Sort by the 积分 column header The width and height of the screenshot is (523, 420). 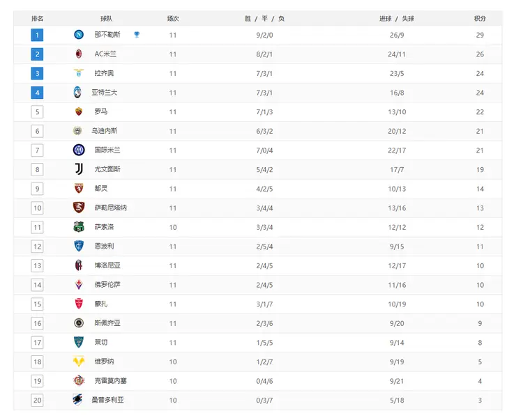point(480,19)
